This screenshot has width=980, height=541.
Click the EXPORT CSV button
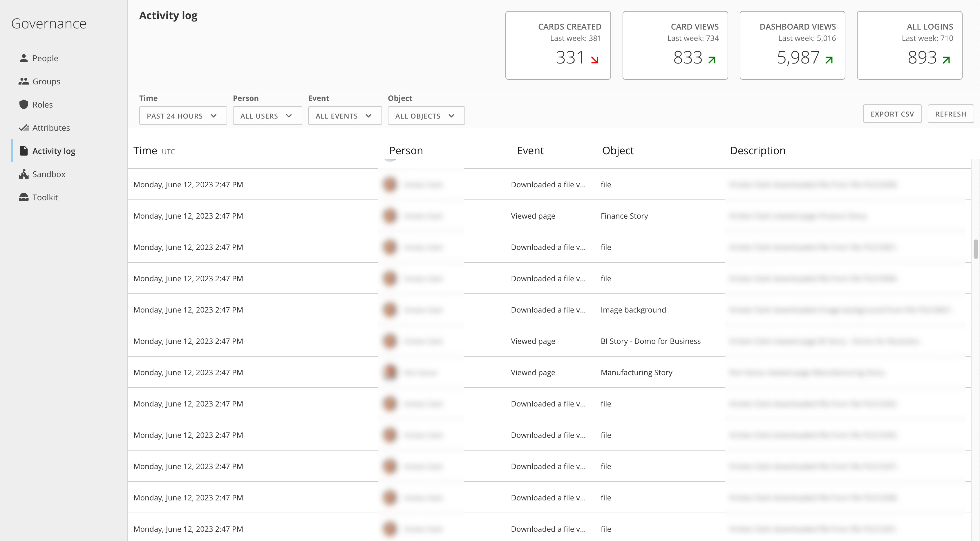coord(892,114)
